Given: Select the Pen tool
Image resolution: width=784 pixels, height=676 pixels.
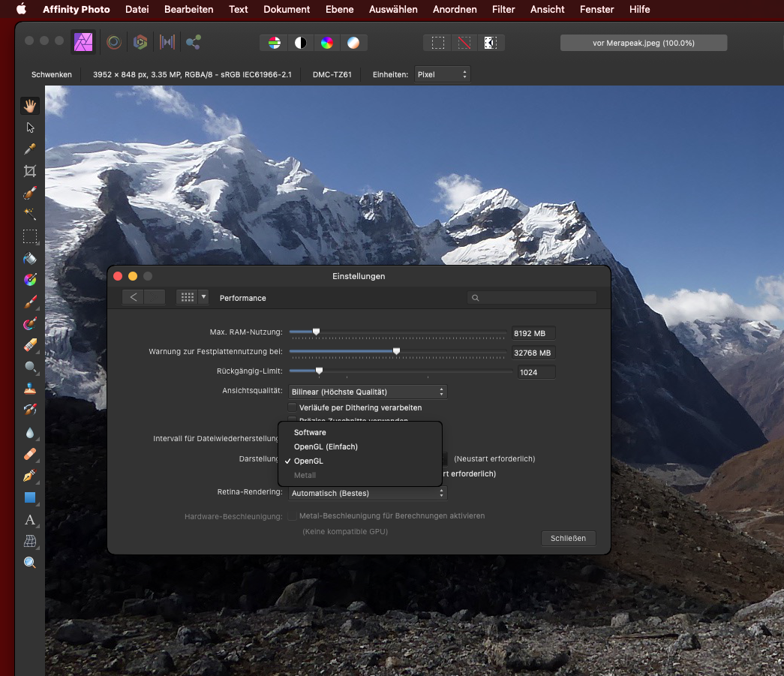Looking at the screenshot, I should click(x=30, y=476).
